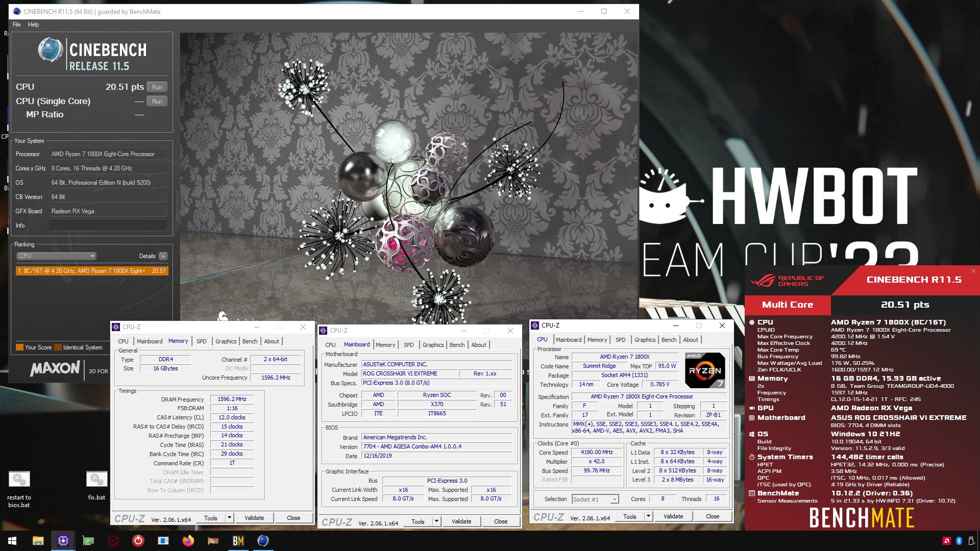Image resolution: width=980 pixels, height=551 pixels.
Task: Click the green expansion card taskbar icon
Action: coord(88,541)
